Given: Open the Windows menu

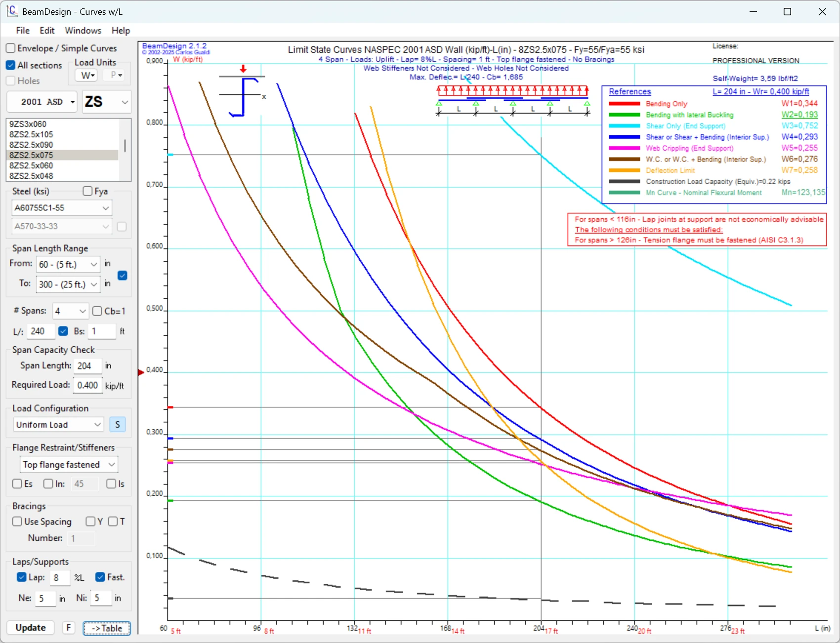Looking at the screenshot, I should point(83,31).
